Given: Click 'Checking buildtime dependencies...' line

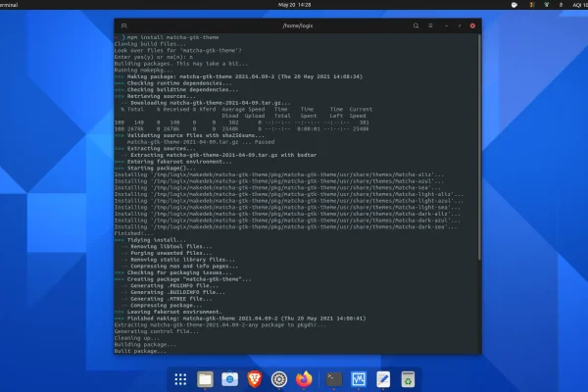Looking at the screenshot, I should point(176,89).
